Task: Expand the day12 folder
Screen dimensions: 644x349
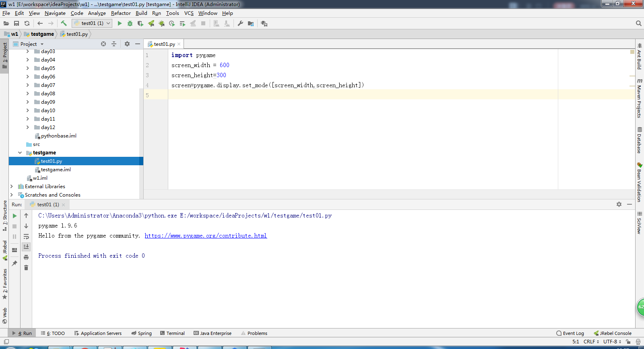Action: (x=27, y=127)
